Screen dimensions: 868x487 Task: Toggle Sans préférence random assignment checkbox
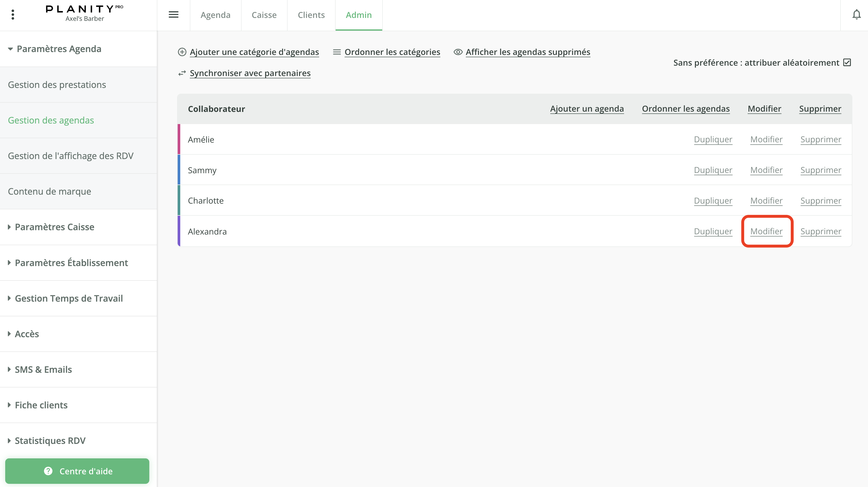coord(847,63)
